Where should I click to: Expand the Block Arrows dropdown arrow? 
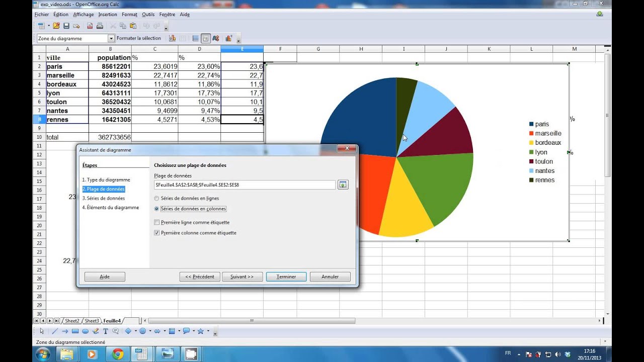165,331
